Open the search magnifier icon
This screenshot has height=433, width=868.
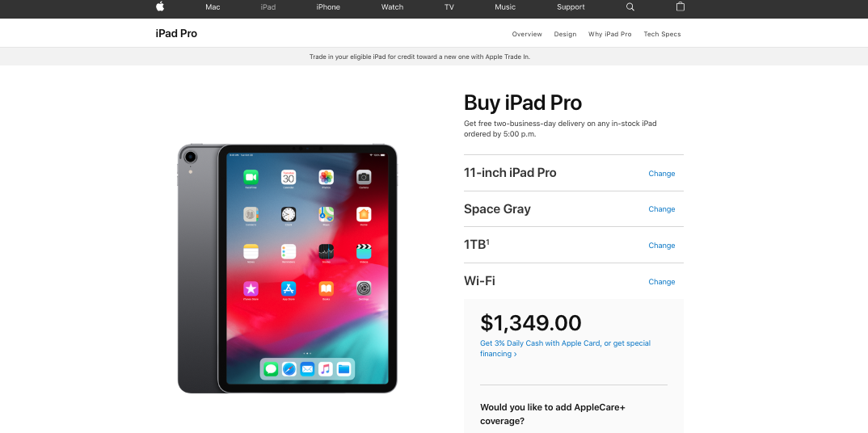coord(630,7)
